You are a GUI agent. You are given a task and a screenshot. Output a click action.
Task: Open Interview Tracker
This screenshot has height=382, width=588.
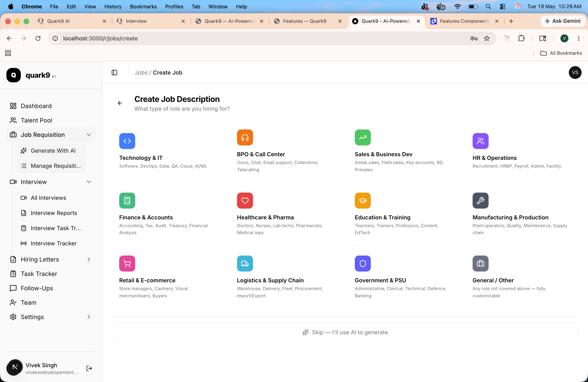point(51,243)
